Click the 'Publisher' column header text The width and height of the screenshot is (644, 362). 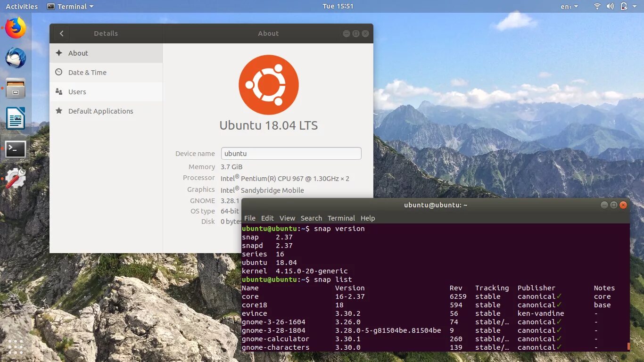(x=537, y=288)
